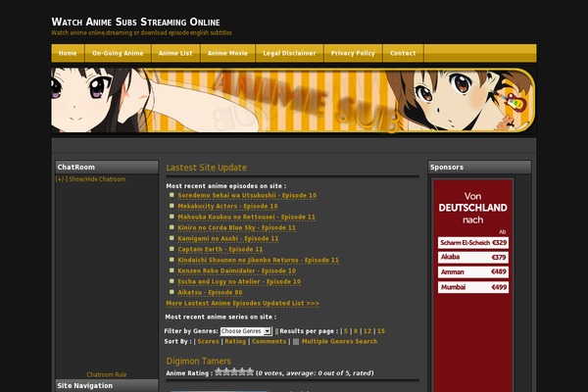The height and width of the screenshot is (392, 588).
Task: Open the Contact page
Action: click(x=403, y=53)
